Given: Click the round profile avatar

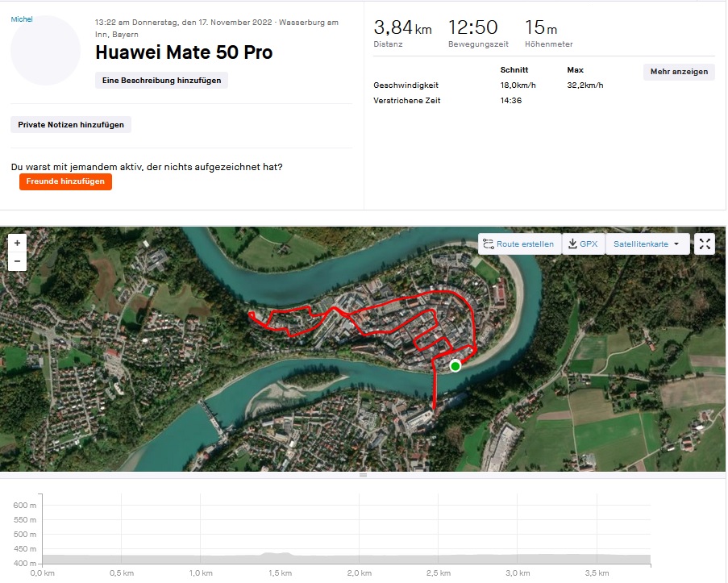Looking at the screenshot, I should 45,50.
